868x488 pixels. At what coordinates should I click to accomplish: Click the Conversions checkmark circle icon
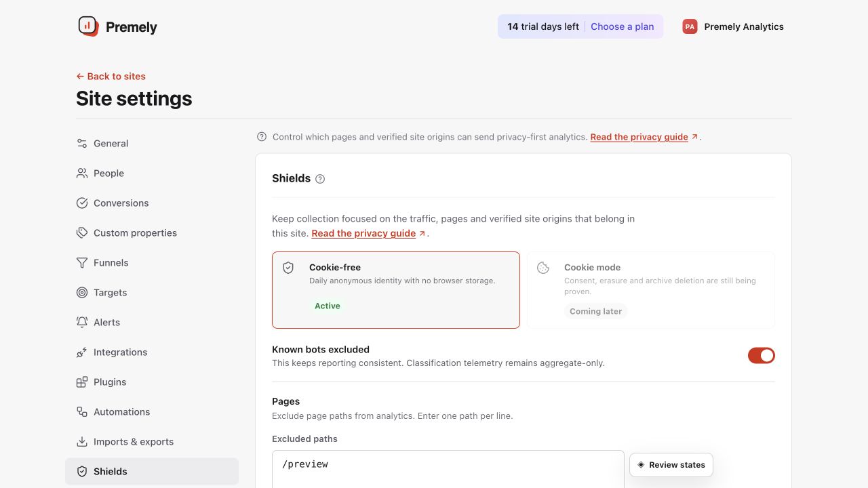pos(82,203)
